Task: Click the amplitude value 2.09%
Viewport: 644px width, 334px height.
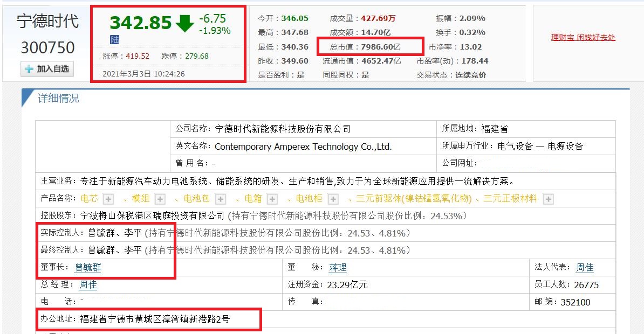Action: coord(472,18)
